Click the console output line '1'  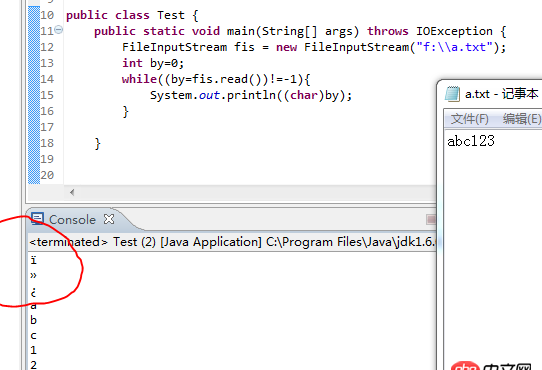tap(33, 350)
